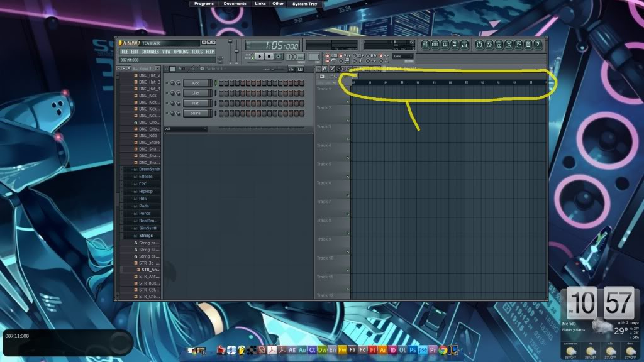This screenshot has width=644, height=362.
Task: Click the Clap channel button
Action: [197, 93]
